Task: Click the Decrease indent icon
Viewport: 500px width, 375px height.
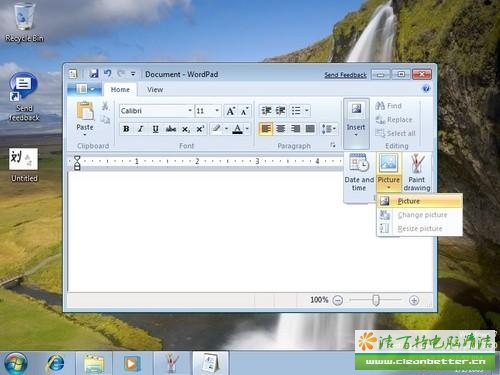Action: [x=266, y=111]
